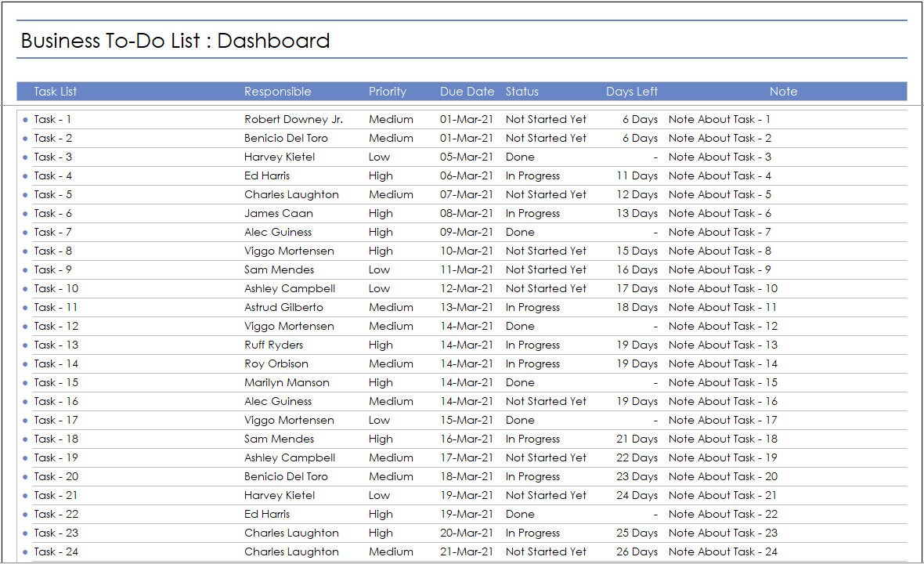Select the 'Task - 14' cell
Viewport: 924px width, 564px height.
56,363
